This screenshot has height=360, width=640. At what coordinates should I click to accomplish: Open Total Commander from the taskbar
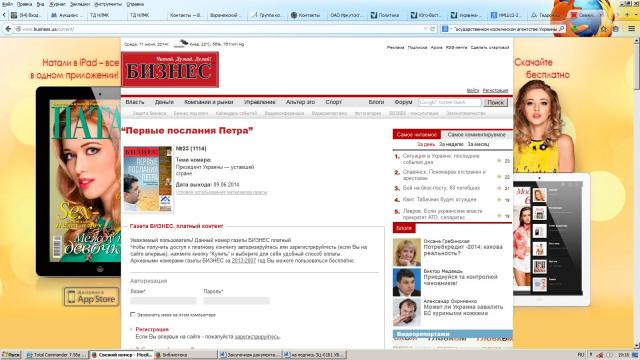tap(56, 355)
